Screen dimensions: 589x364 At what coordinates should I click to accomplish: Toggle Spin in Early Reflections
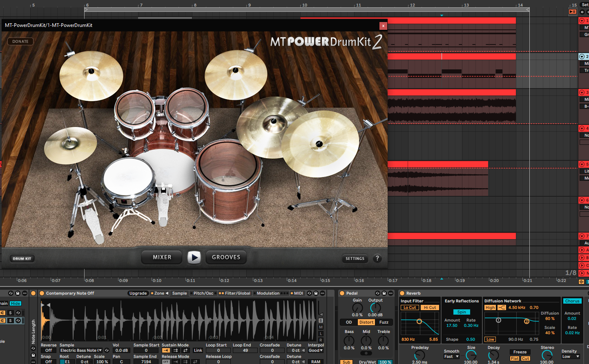[462, 312]
